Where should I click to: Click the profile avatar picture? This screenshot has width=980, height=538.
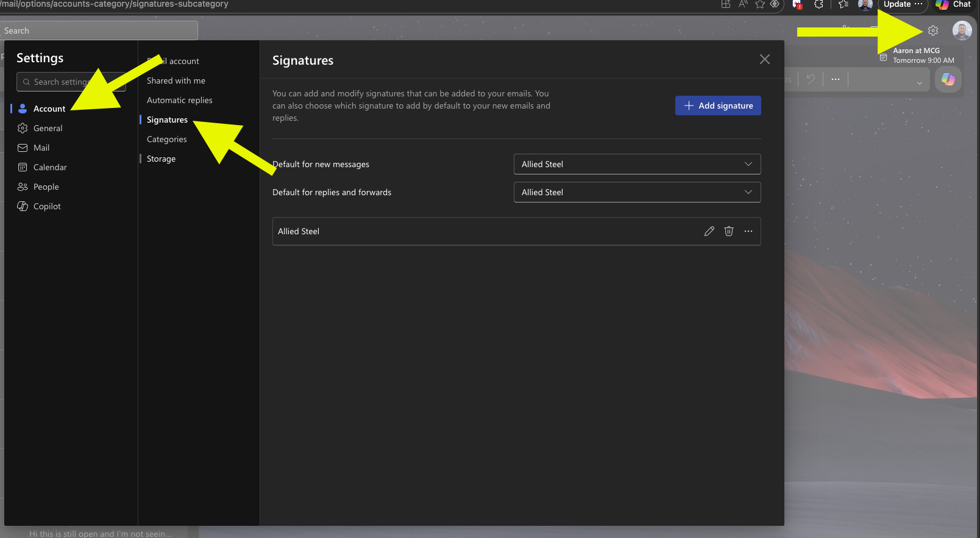click(962, 30)
